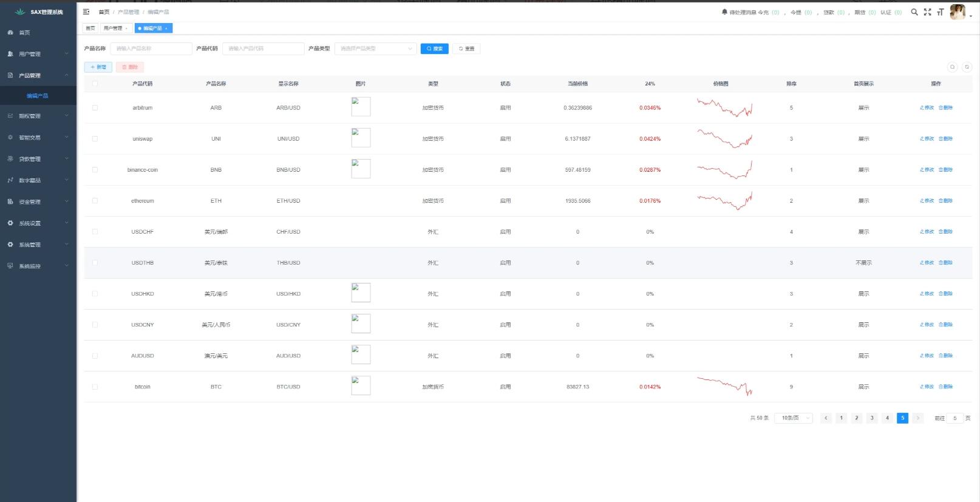Open the font size icon in header
Screen dimensions: 980x502
[x=940, y=12]
